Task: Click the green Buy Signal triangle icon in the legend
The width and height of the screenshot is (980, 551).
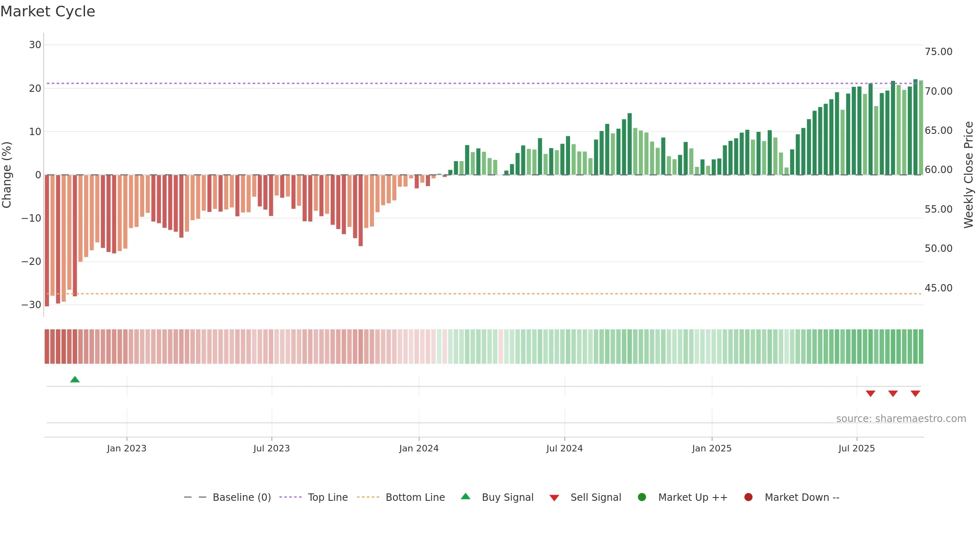Action: [x=465, y=496]
